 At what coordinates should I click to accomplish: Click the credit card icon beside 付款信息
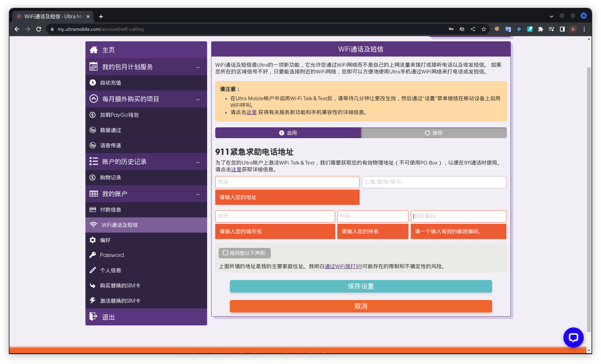click(93, 210)
